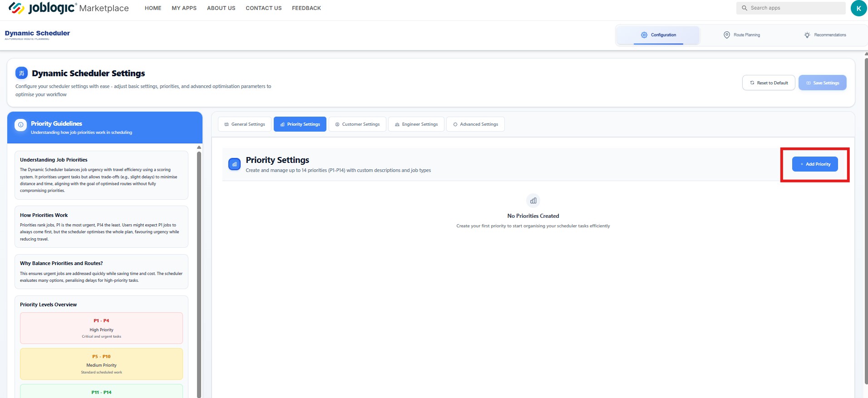Select CONTACT US in the navigation

pos(264,8)
